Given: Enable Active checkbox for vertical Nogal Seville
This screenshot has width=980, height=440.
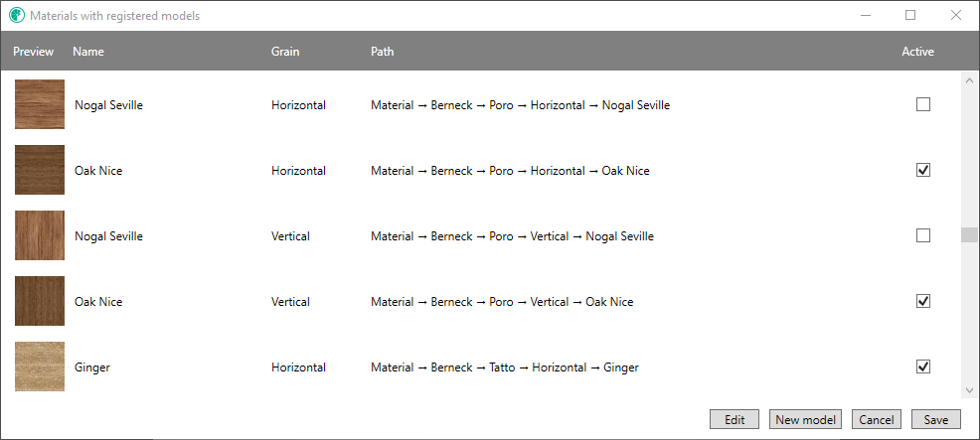Looking at the screenshot, I should click(x=923, y=235).
